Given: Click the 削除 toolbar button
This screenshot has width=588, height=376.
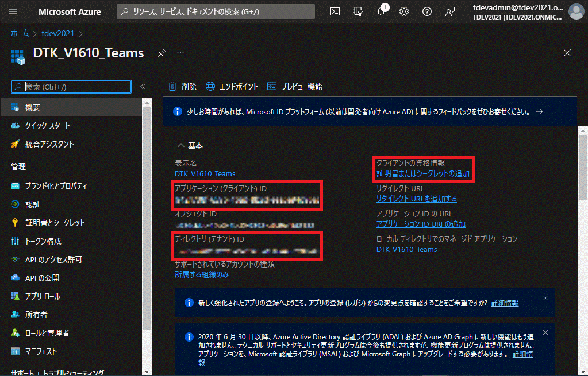Looking at the screenshot, I should (182, 87).
